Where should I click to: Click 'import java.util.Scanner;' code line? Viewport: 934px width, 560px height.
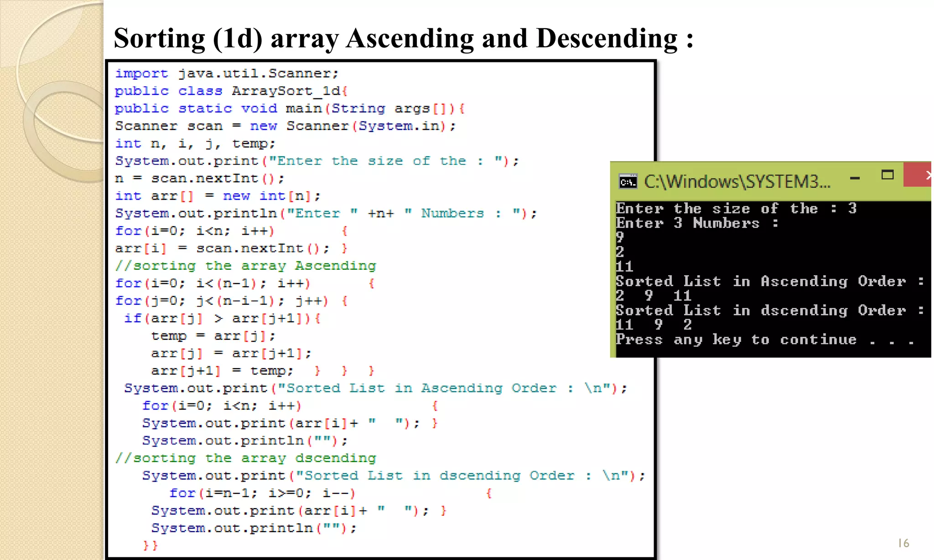coord(227,73)
